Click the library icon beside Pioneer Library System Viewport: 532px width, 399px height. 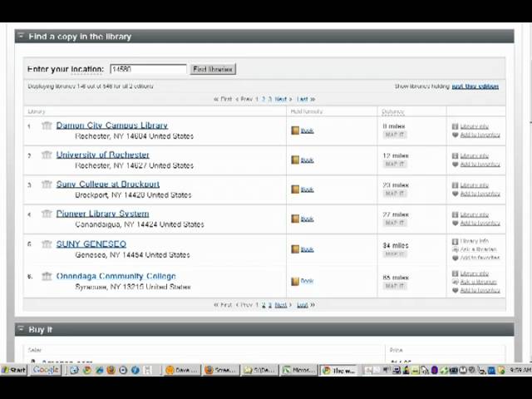[x=47, y=214]
